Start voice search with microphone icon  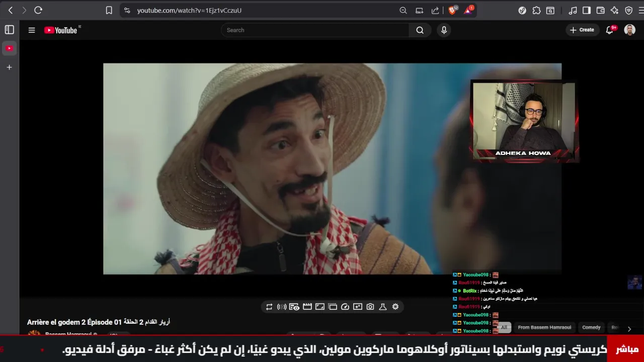click(444, 30)
